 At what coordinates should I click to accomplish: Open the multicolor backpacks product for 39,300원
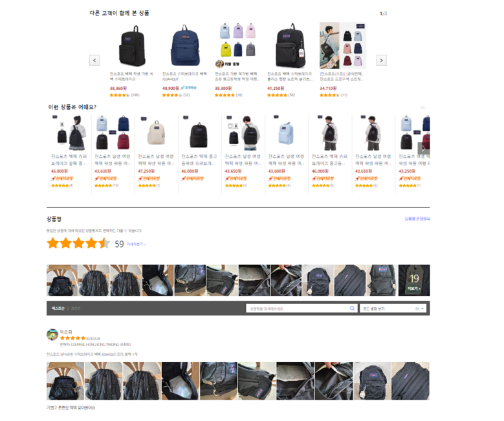(x=237, y=45)
